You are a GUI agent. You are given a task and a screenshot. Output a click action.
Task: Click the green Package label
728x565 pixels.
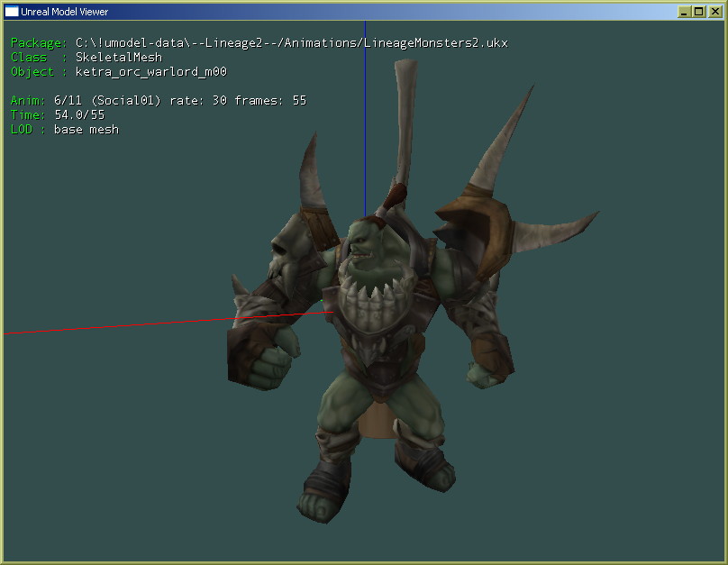tap(39, 43)
